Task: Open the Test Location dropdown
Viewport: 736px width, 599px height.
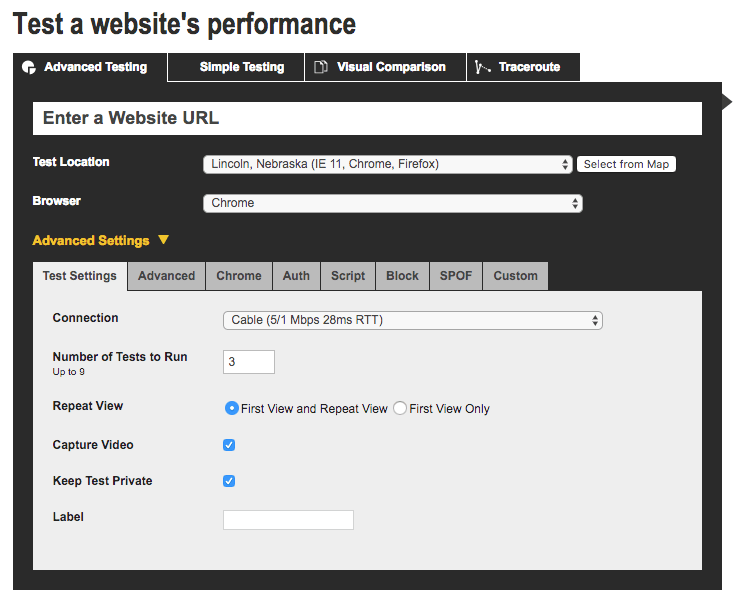Action: 388,164
